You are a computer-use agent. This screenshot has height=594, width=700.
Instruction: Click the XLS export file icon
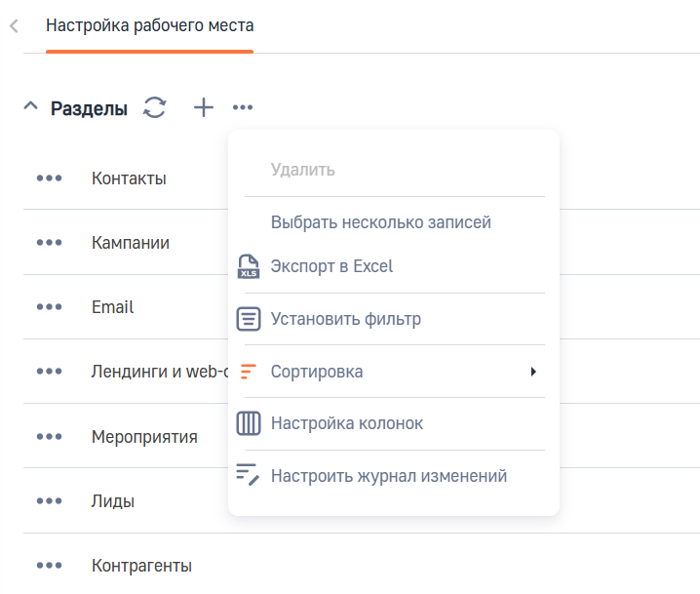pyautogui.click(x=249, y=266)
